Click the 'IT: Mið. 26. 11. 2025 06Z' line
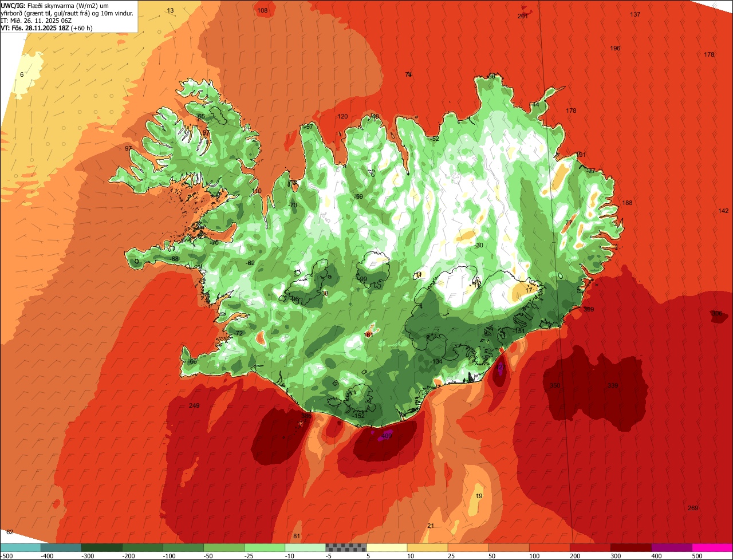Screen dimensions: 733x560 (x=37, y=20)
